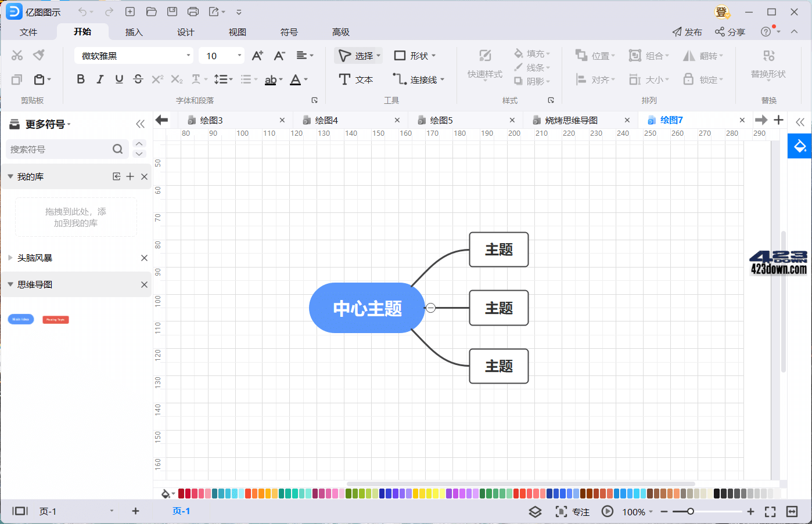Open 填充 fill options
Screen dimensions: 812x524
pyautogui.click(x=532, y=54)
